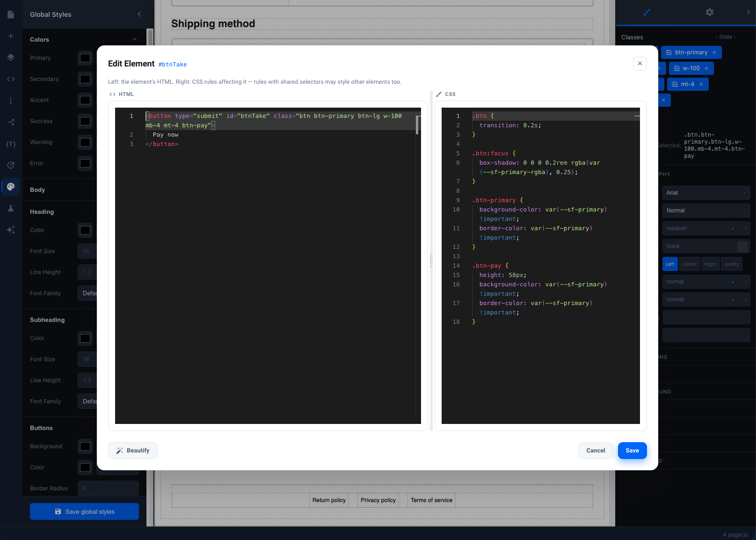Open the flask experiments icon

point(11,208)
